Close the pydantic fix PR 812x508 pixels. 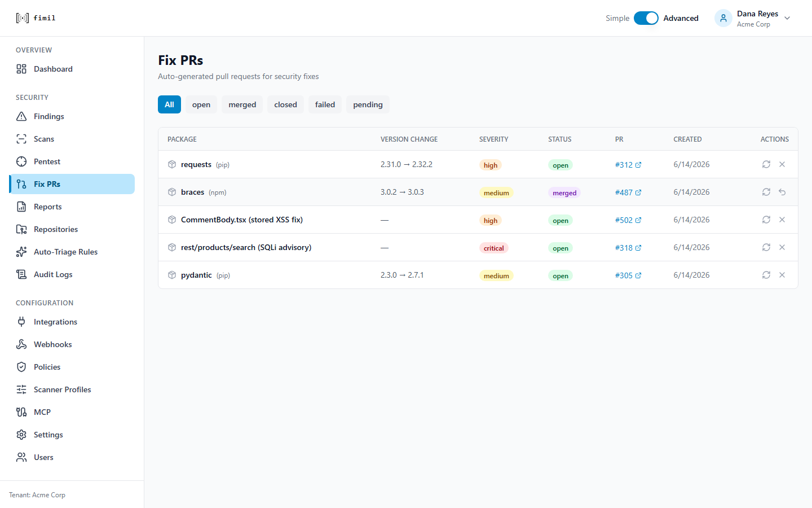(782, 275)
